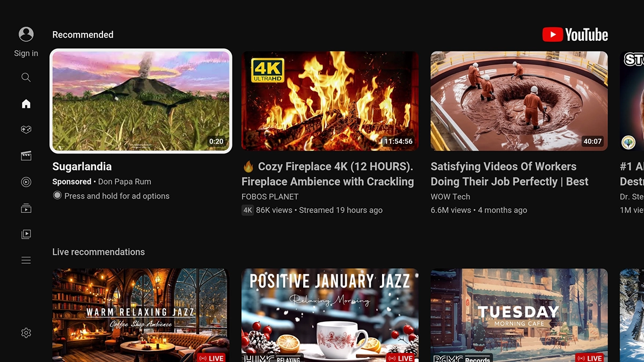This screenshot has width=644, height=362.
Task: Expand the hamburger menu in the sidebar
Action: coord(26,260)
